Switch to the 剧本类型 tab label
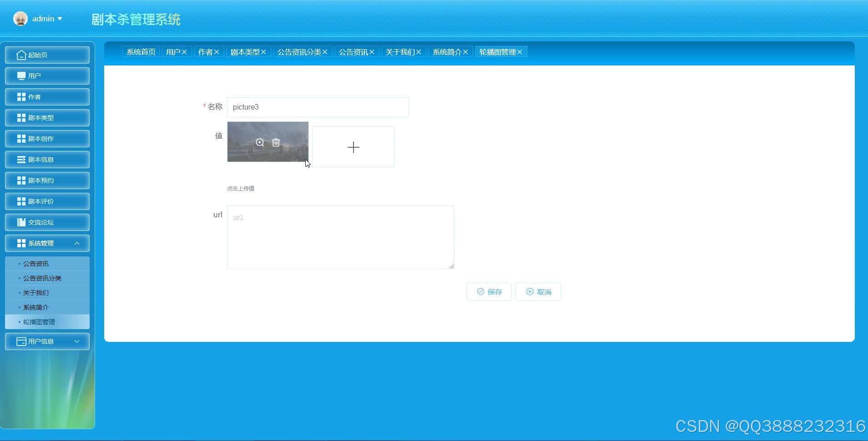Screen dimensions: 868x441 (x=245, y=52)
